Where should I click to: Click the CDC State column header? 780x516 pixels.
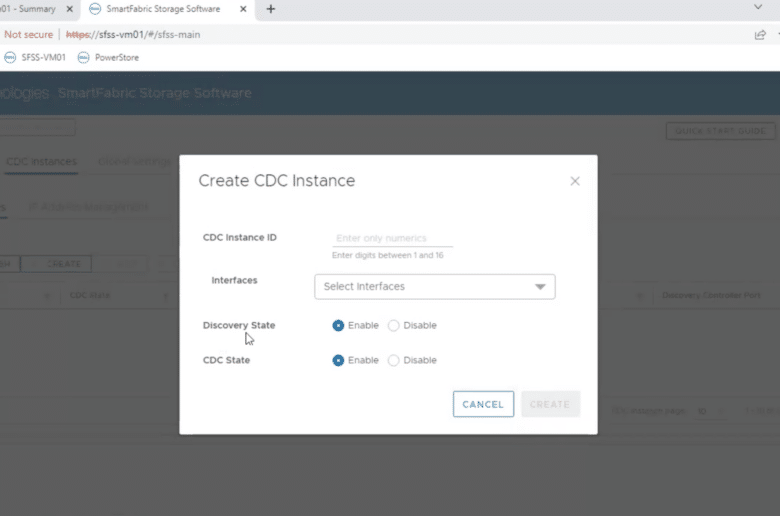pyautogui.click(x=90, y=295)
